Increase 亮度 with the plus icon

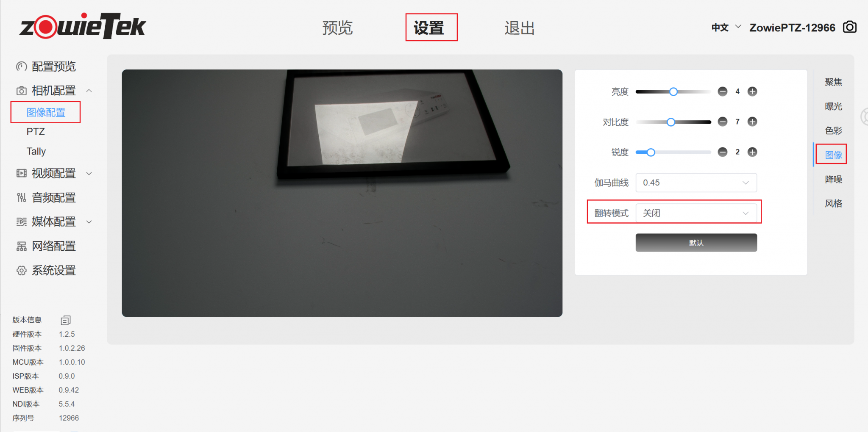click(x=752, y=91)
